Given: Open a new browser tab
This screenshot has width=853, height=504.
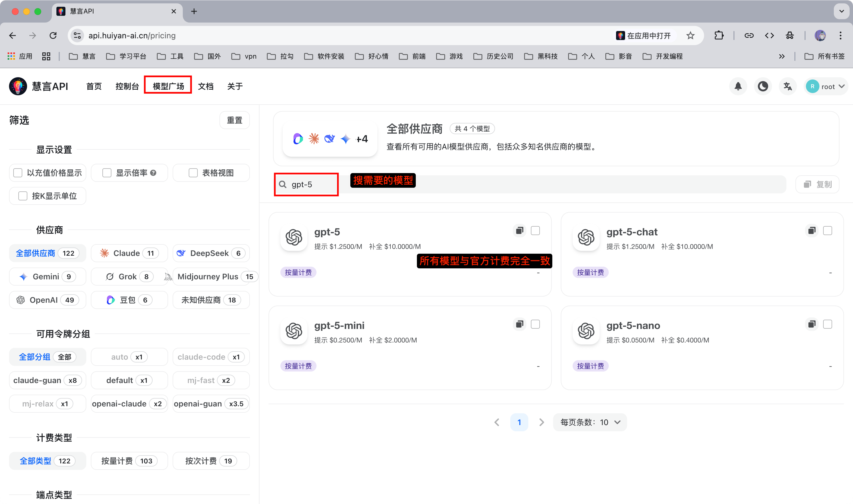Looking at the screenshot, I should click(194, 11).
